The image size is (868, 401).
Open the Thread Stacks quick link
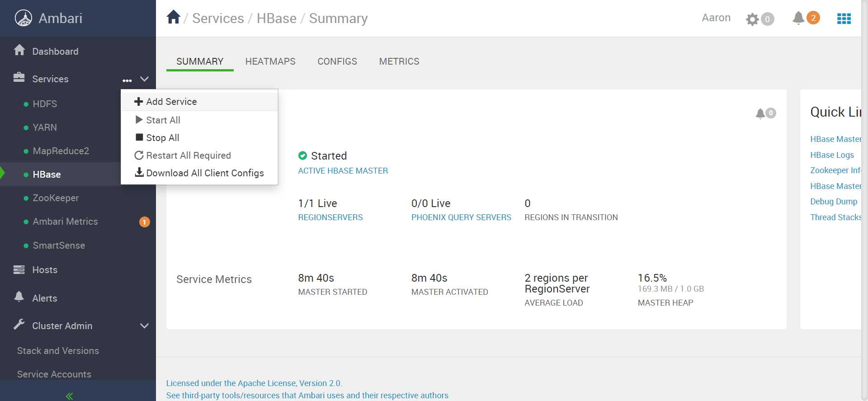(x=835, y=217)
